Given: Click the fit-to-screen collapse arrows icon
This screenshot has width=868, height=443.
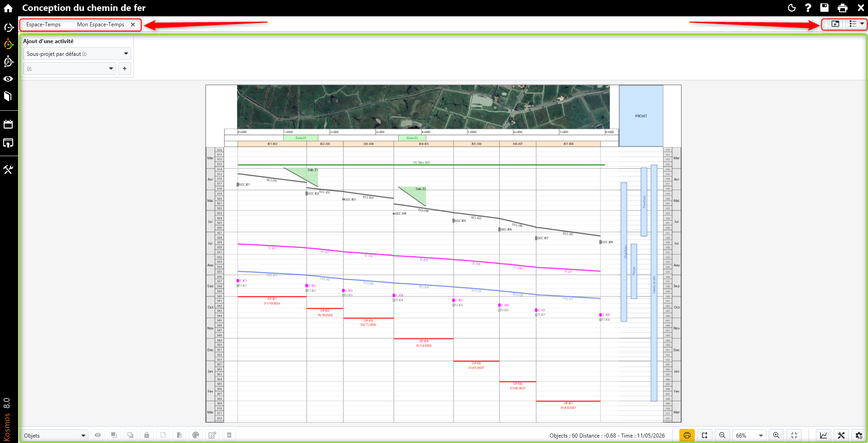Looking at the screenshot, I should [794, 435].
